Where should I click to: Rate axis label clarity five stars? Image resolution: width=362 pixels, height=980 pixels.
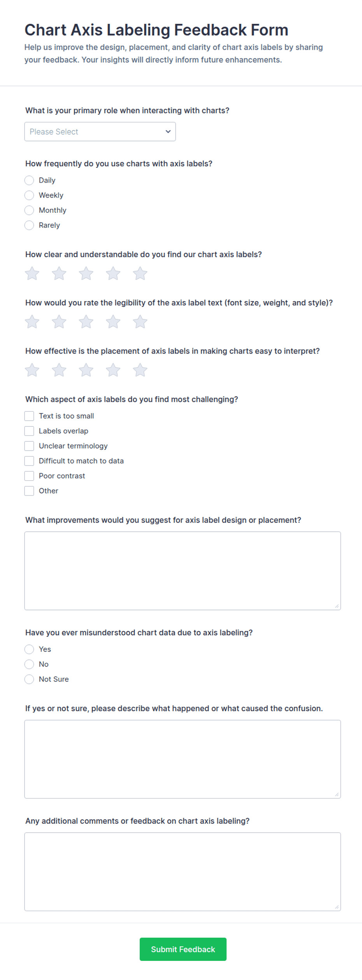pos(140,273)
